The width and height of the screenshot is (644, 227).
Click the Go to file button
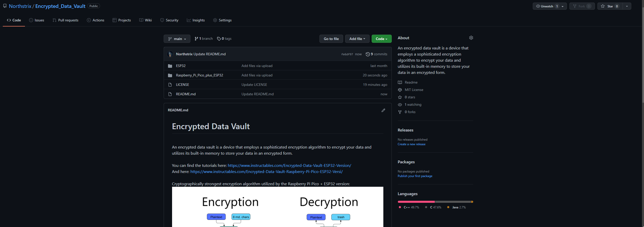coord(331,39)
